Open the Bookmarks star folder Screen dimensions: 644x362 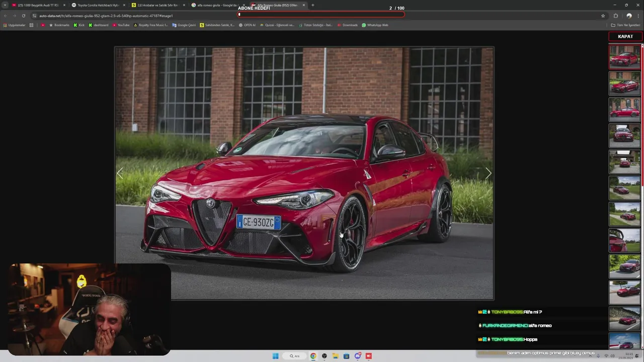(59, 25)
